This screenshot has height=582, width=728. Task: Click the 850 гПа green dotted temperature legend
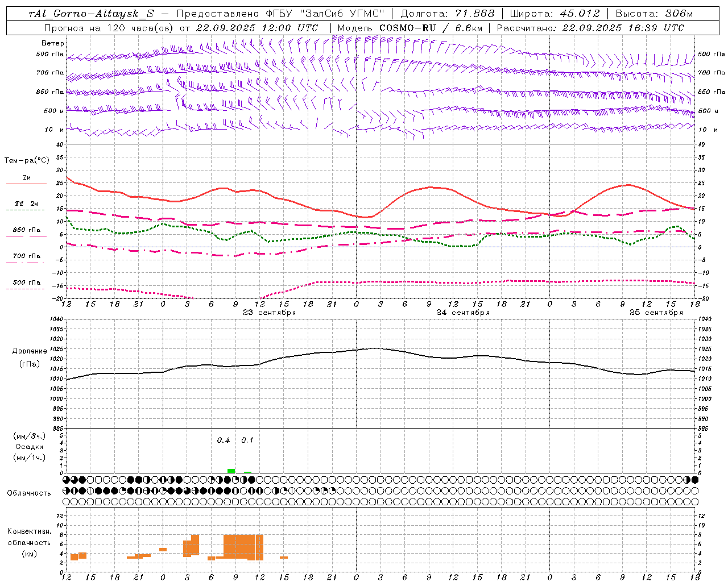pos(26,231)
